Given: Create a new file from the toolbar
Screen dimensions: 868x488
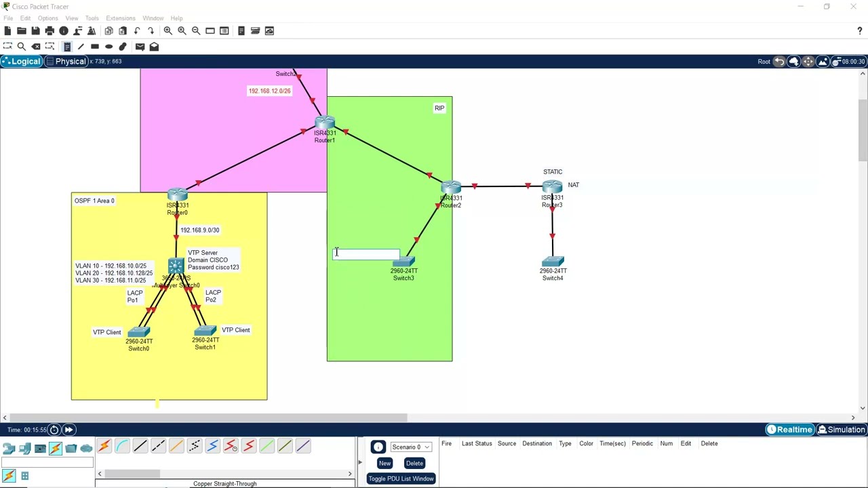Looking at the screenshot, I should (x=7, y=30).
